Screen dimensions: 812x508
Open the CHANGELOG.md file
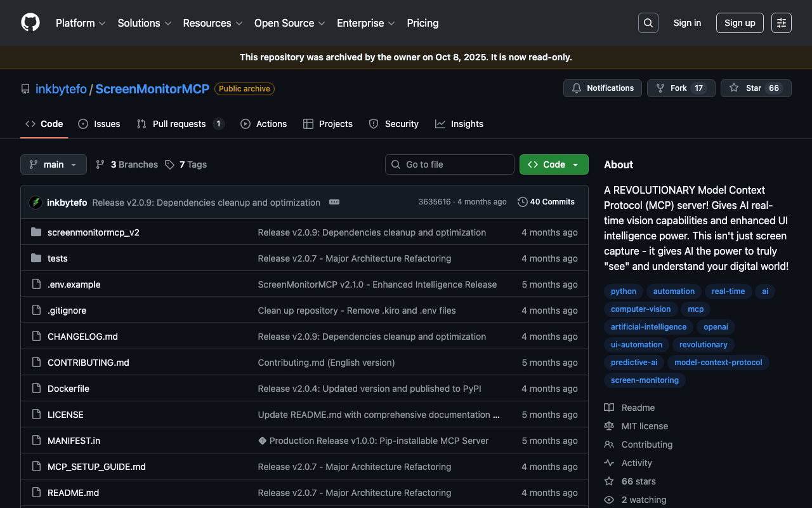pos(82,337)
